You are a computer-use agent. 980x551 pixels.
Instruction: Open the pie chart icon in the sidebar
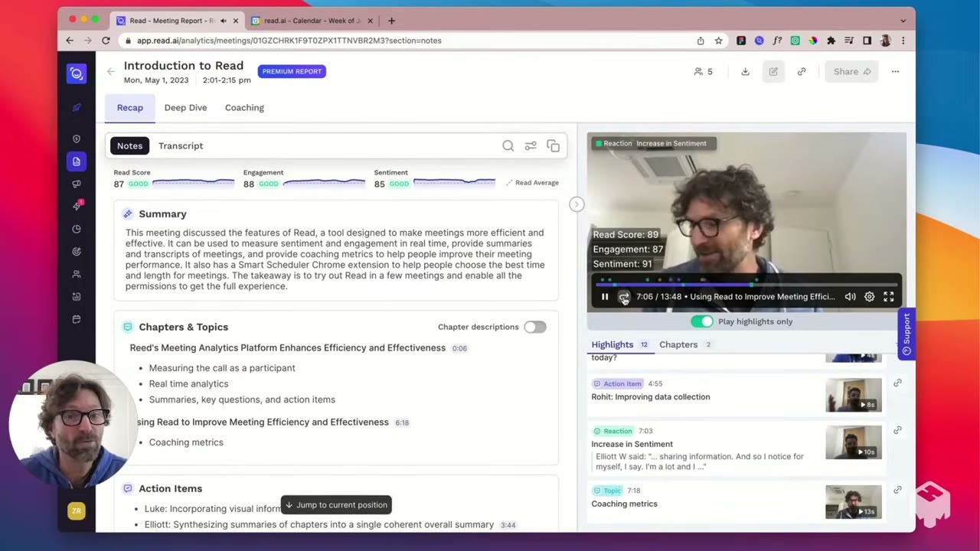click(x=76, y=229)
